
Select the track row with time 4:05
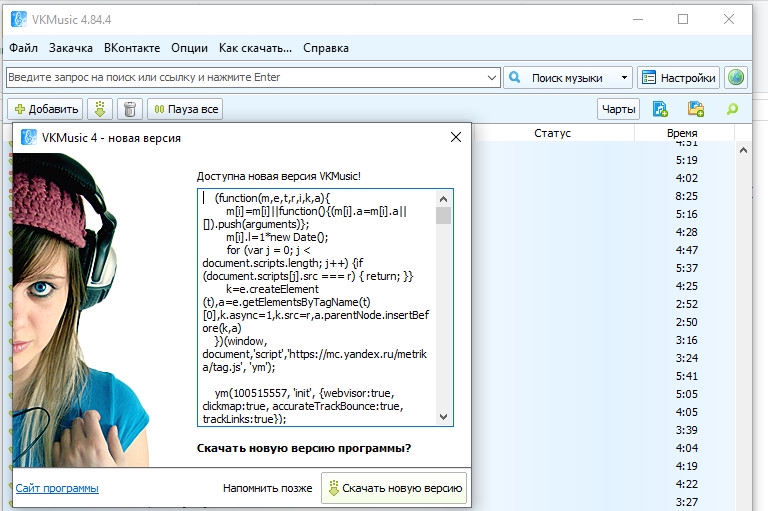[603, 412]
